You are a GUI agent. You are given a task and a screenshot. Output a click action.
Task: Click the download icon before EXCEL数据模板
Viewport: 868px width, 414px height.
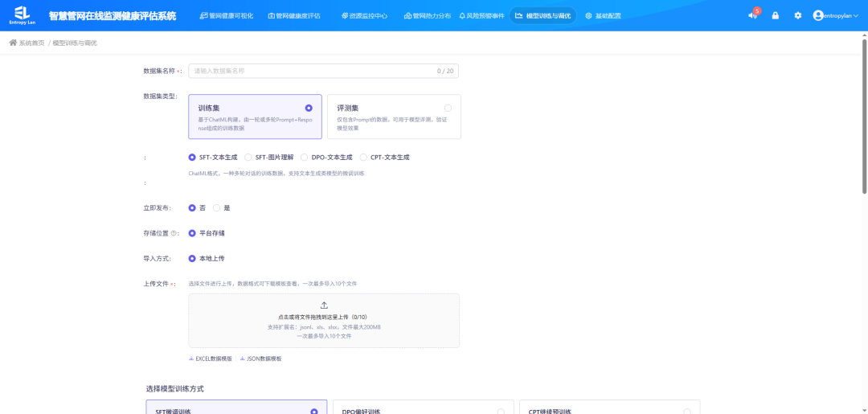coord(191,359)
